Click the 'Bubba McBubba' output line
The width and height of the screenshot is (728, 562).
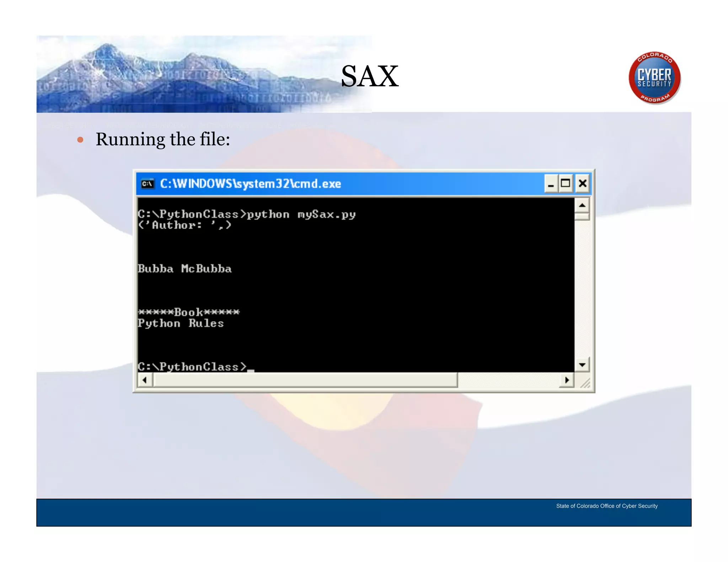coord(185,269)
